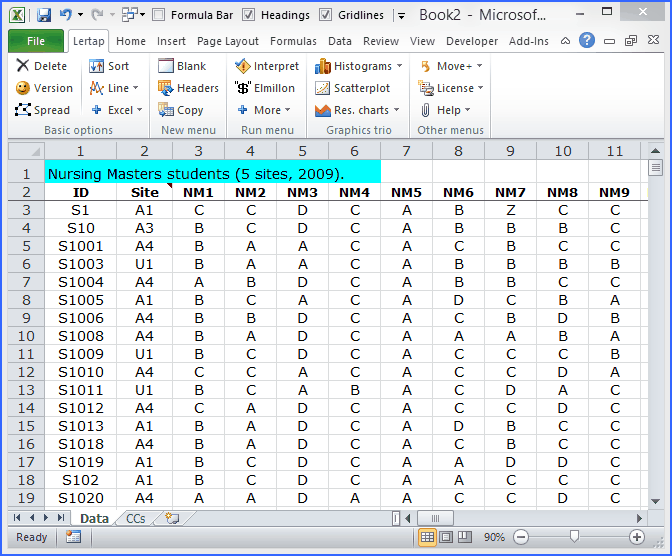Click the zoom slider in status bar
This screenshot has height=556, width=672.
pos(574,537)
